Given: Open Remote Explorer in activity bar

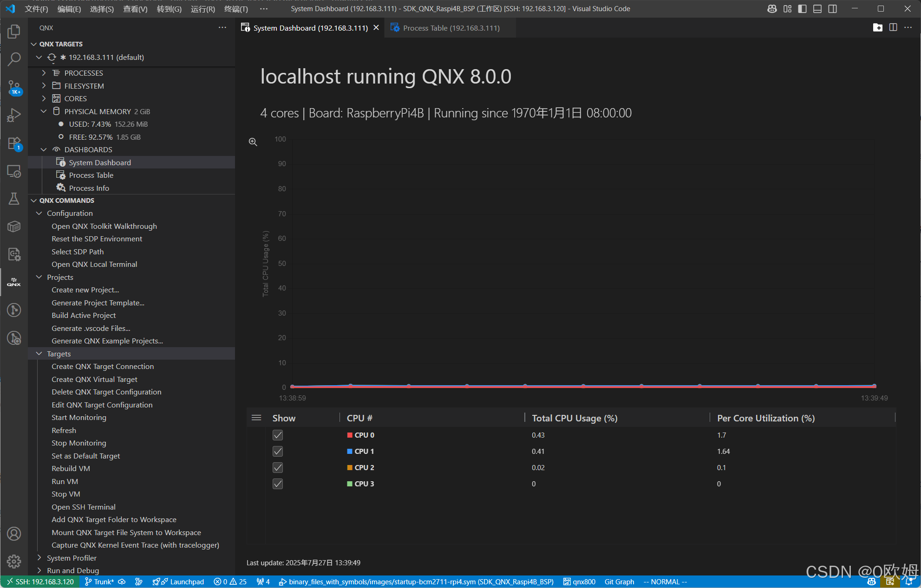Looking at the screenshot, I should tap(14, 171).
